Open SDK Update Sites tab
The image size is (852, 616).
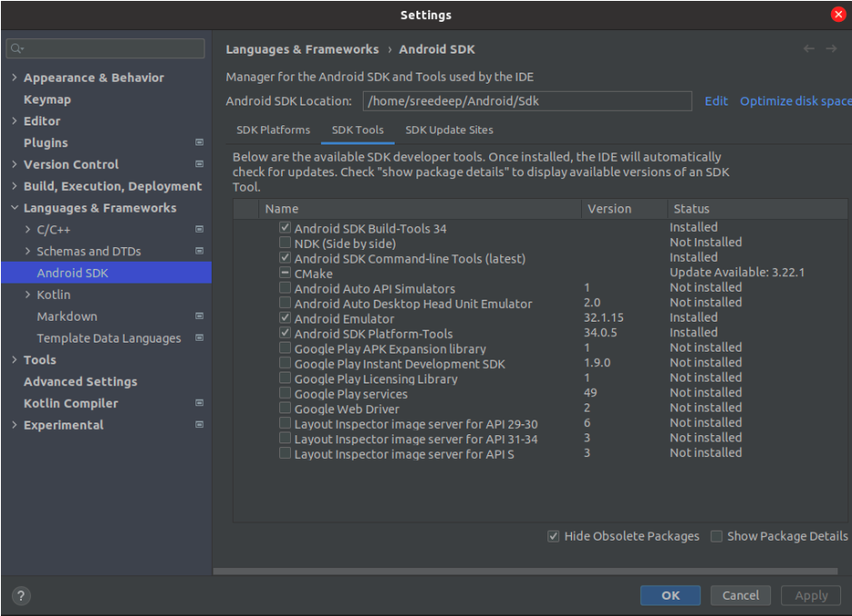(x=449, y=130)
